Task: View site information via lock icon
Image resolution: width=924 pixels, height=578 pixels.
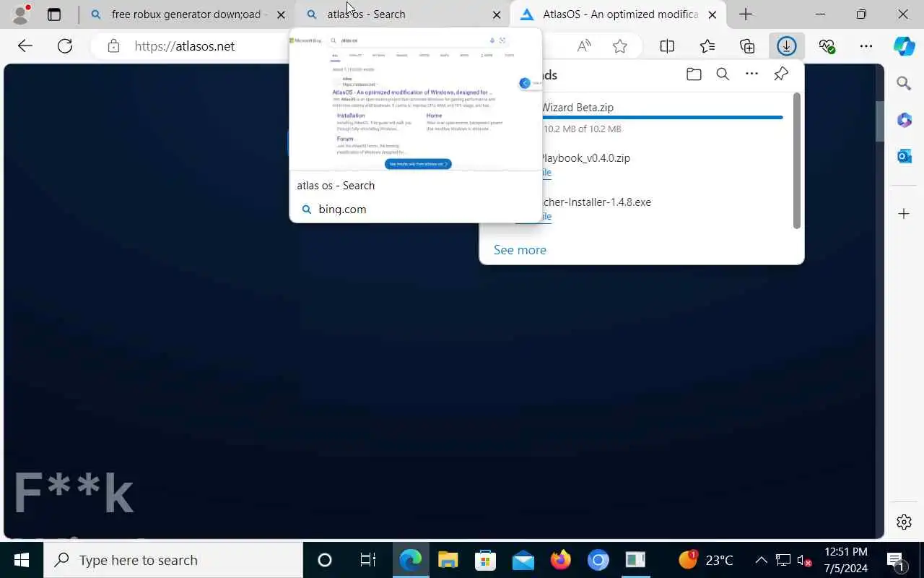Action: pos(113,46)
